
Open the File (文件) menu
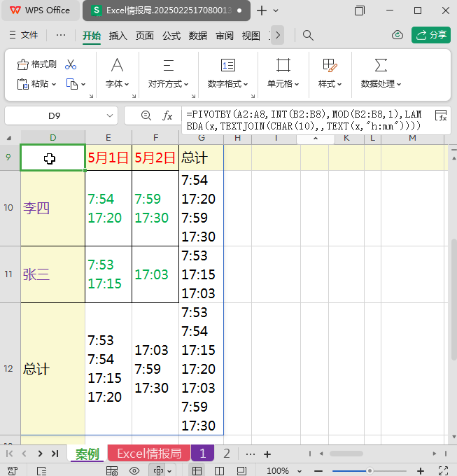[x=22, y=35]
